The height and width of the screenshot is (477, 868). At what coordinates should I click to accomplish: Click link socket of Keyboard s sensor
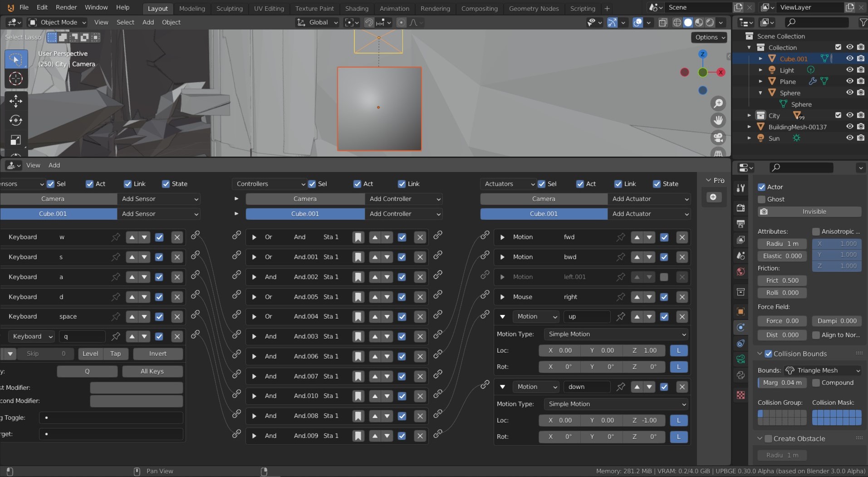pyautogui.click(x=195, y=255)
